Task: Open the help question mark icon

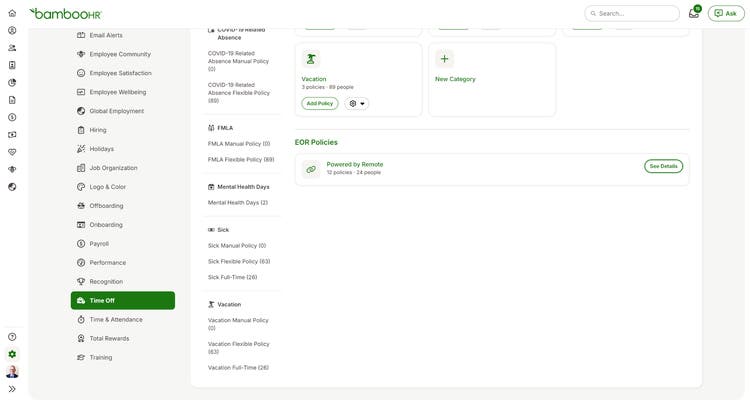Action: pos(12,337)
